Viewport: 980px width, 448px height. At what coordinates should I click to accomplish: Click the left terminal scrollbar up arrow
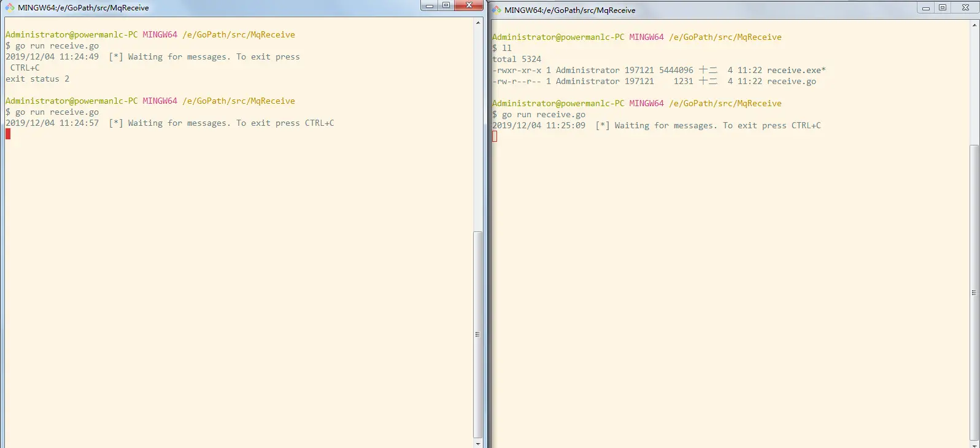(478, 23)
